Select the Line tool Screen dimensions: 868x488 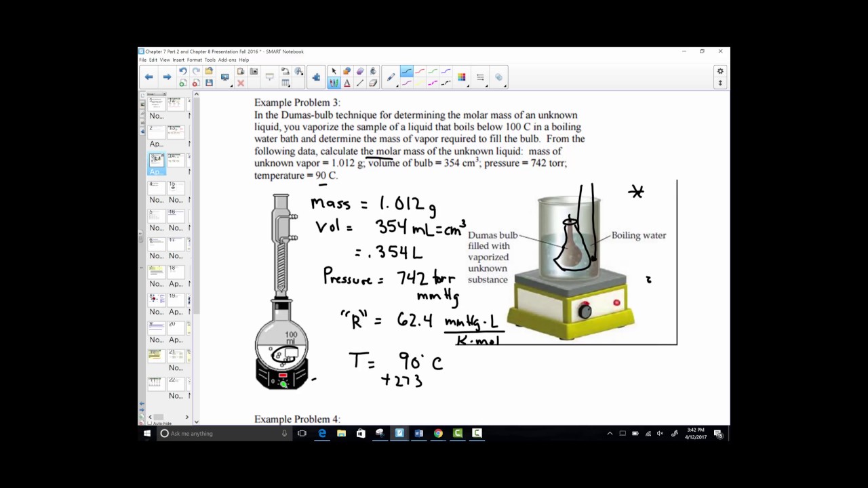tap(360, 83)
